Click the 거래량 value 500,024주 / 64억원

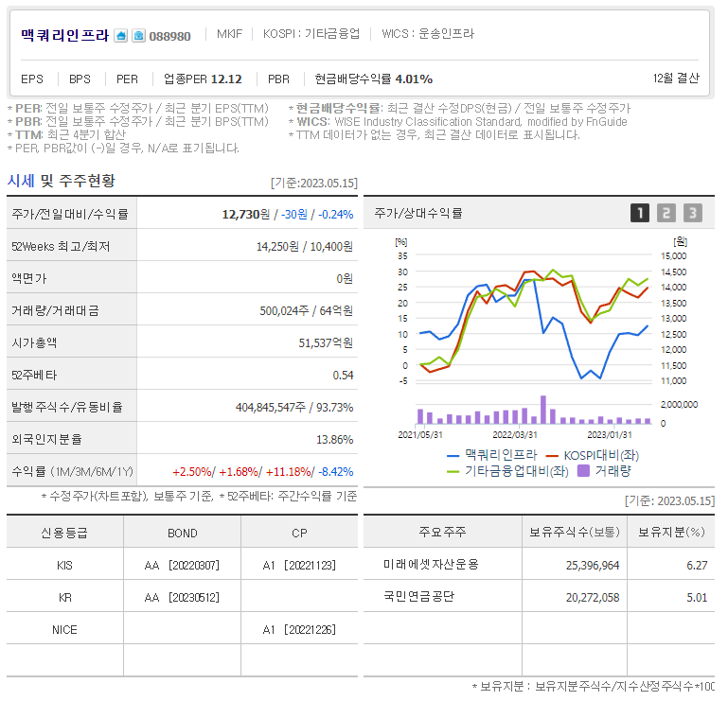307,310
